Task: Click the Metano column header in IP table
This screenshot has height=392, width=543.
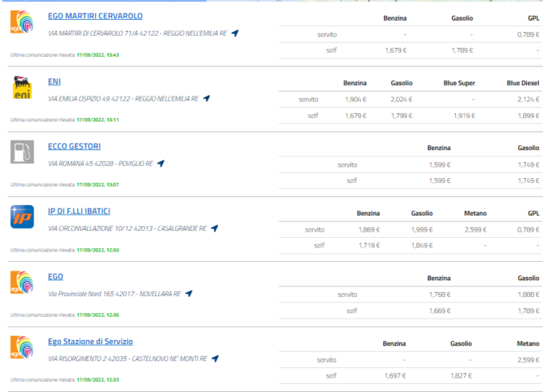Action: [x=475, y=213]
